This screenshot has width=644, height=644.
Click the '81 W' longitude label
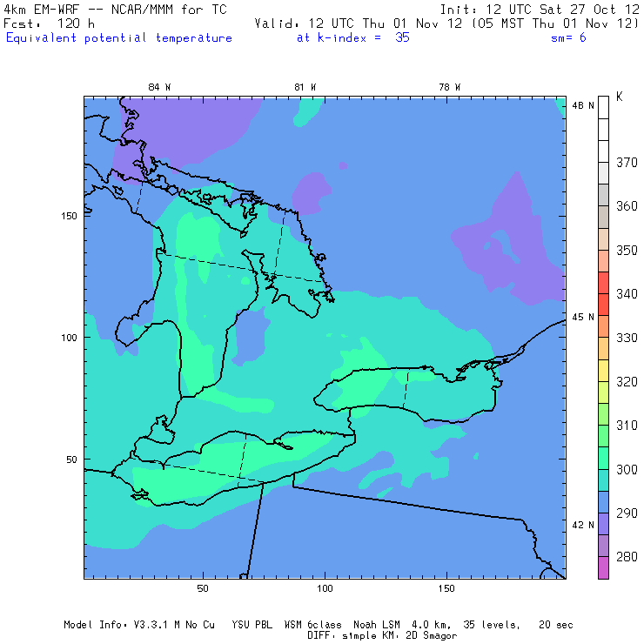[x=305, y=87]
